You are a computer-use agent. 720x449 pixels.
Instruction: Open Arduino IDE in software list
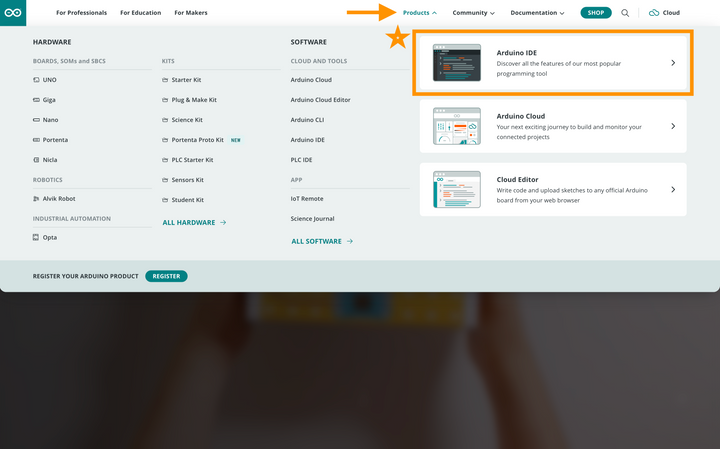pyautogui.click(x=308, y=140)
